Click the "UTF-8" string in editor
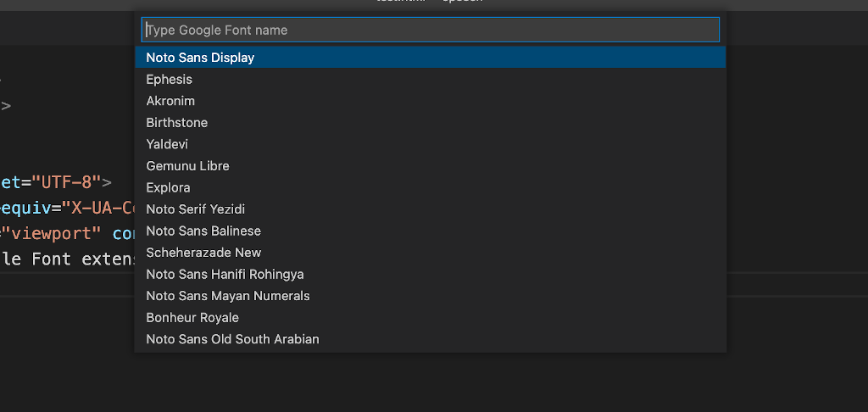This screenshot has width=868, height=412. click(x=66, y=181)
